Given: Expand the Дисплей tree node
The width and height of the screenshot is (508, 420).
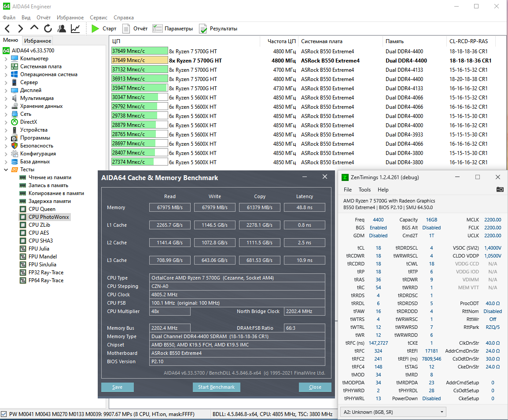Looking at the screenshot, I should tap(6, 90).
